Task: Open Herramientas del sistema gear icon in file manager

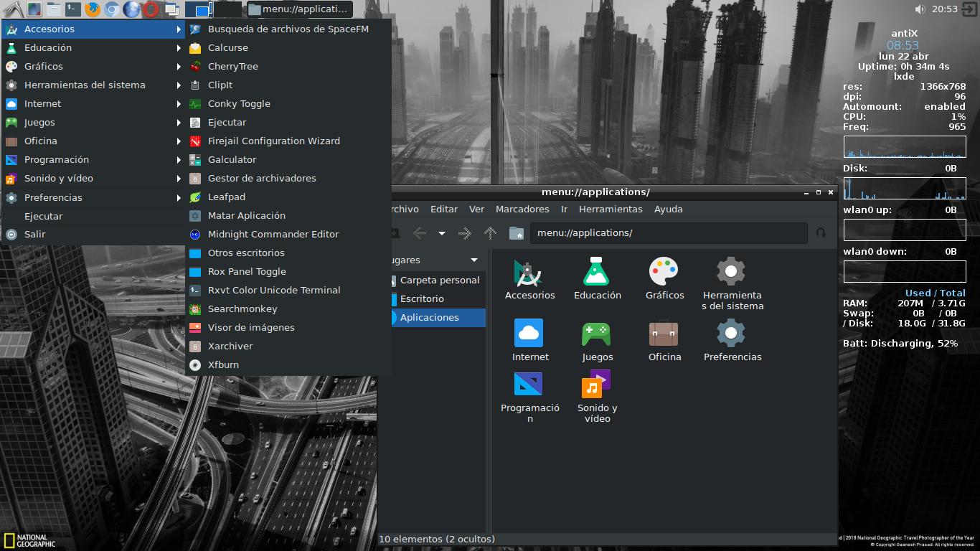Action: tap(731, 272)
